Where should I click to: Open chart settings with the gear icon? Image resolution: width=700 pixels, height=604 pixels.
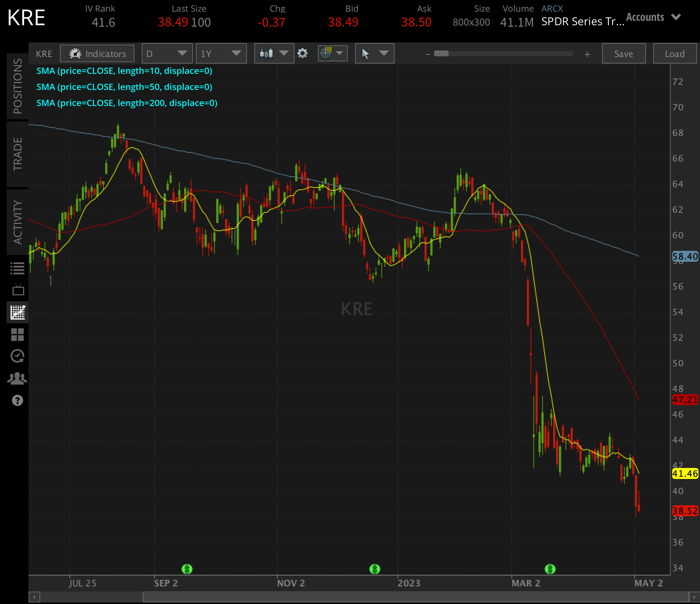tap(303, 53)
